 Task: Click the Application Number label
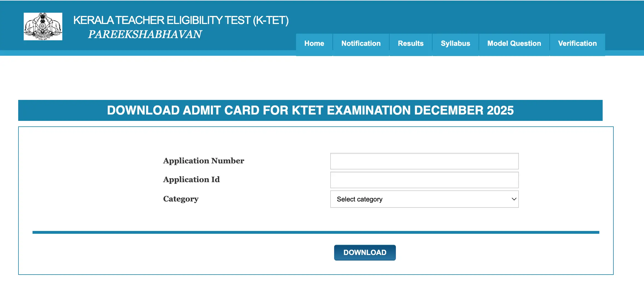pyautogui.click(x=203, y=161)
